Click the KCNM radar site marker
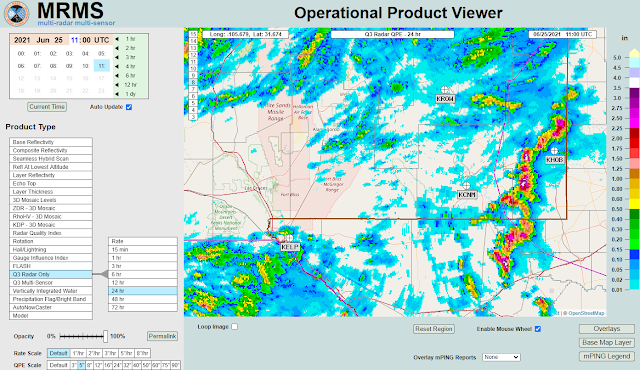 pos(466,186)
